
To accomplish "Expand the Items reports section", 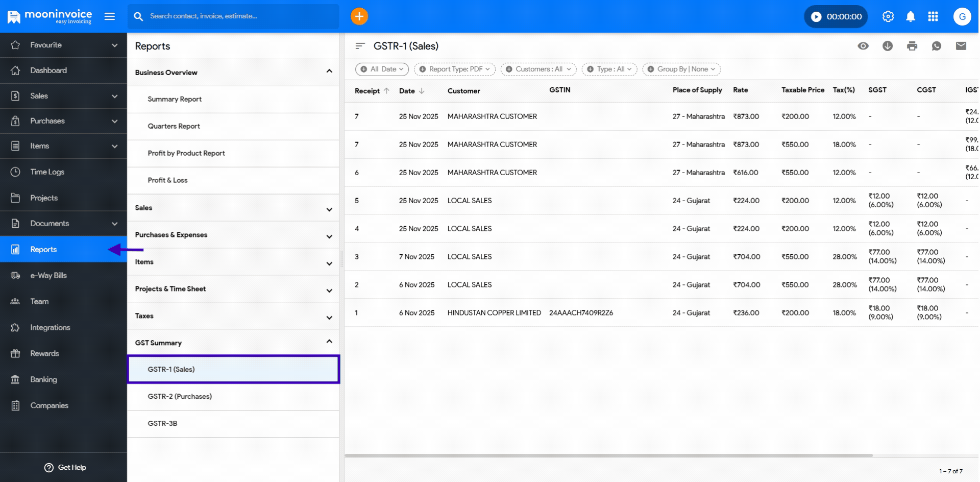I will coord(233,262).
